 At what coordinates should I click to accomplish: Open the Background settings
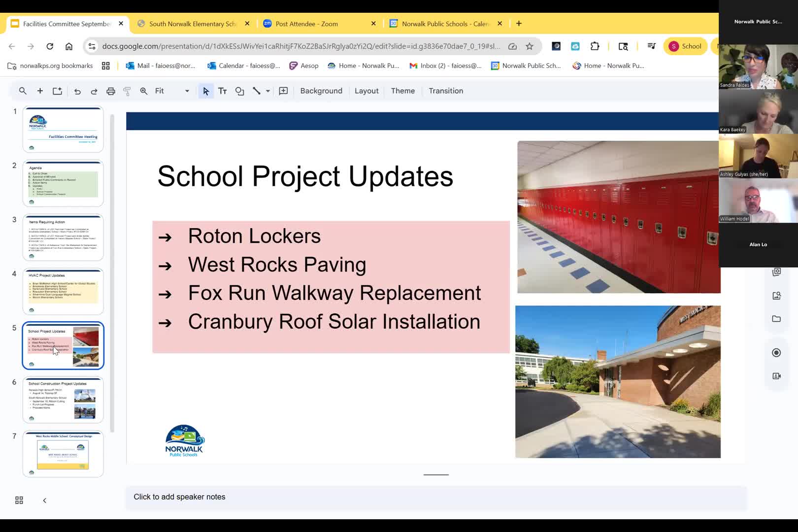(x=321, y=91)
